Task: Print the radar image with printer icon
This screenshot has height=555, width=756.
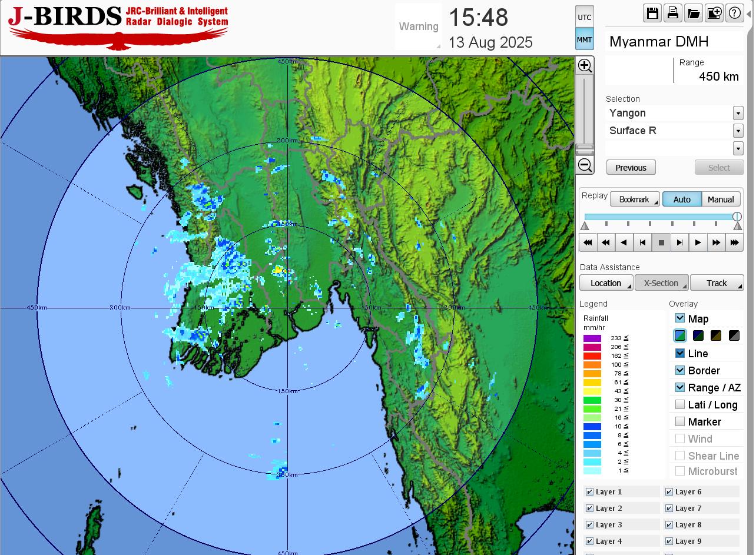Action: coord(673,13)
